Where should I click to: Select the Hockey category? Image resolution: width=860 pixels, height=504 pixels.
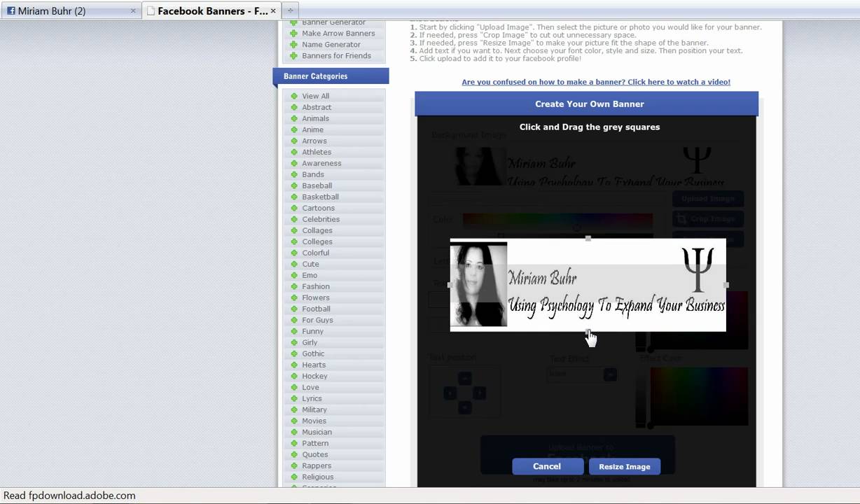(x=315, y=376)
